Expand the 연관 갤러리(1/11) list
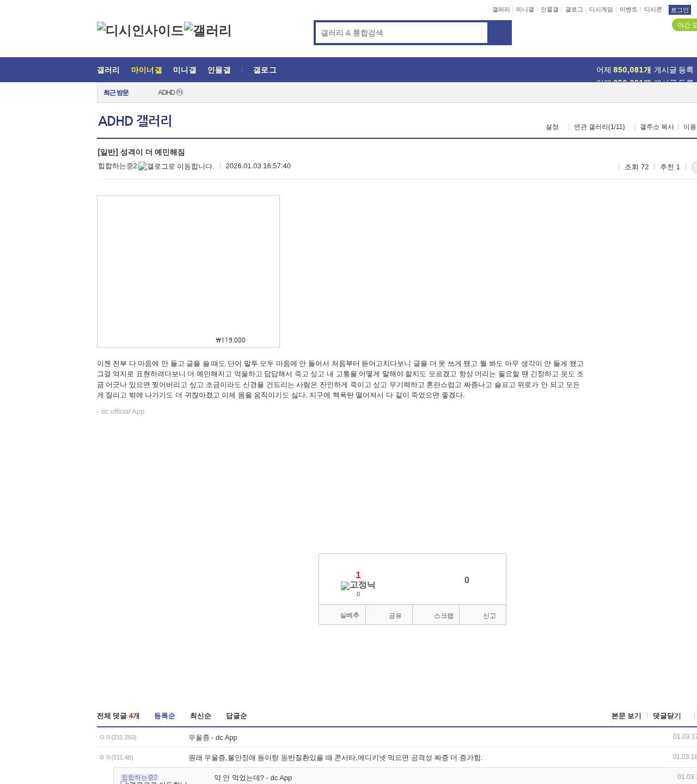The height and width of the screenshot is (784, 697). (599, 127)
